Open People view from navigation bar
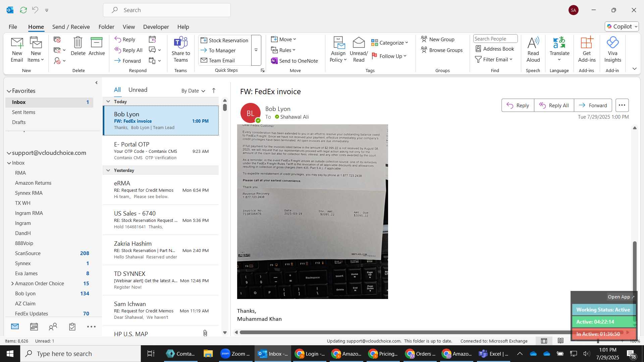Screen dimensions: 644x362 (53, 326)
